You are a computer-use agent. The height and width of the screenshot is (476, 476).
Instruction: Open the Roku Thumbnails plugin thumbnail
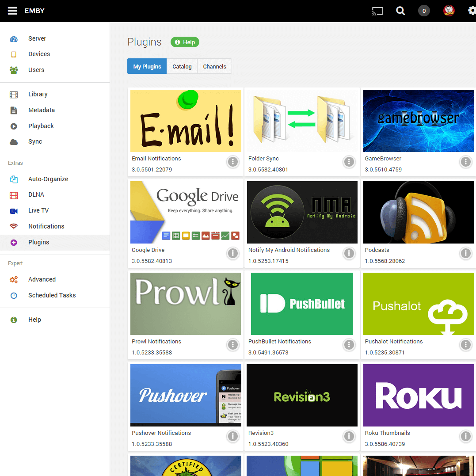418,395
